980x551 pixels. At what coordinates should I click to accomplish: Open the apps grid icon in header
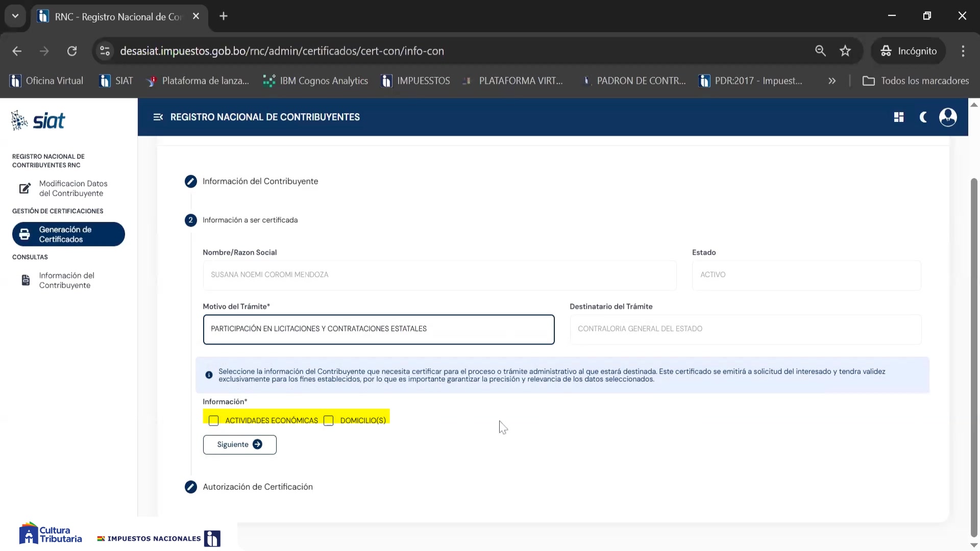pyautogui.click(x=899, y=117)
